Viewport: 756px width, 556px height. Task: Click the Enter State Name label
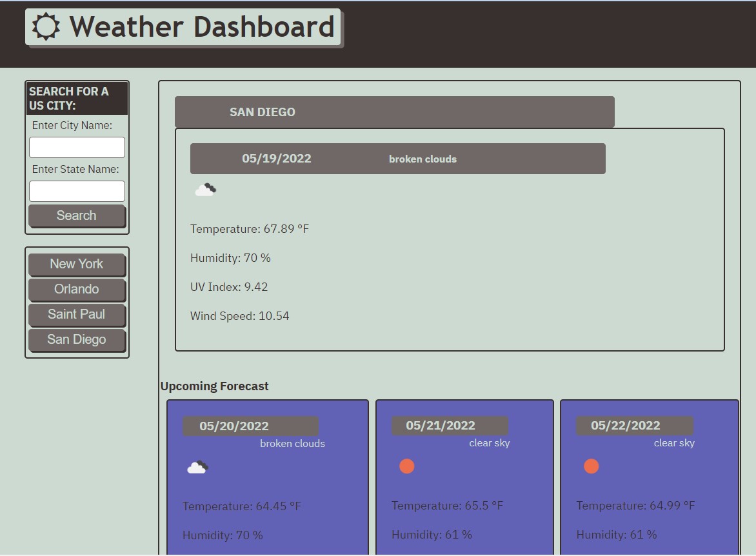(x=75, y=169)
